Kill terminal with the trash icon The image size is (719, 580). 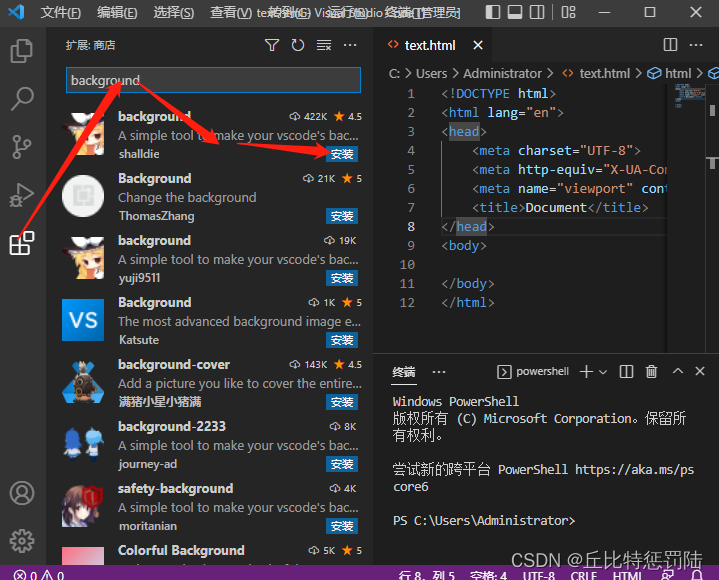click(x=652, y=371)
